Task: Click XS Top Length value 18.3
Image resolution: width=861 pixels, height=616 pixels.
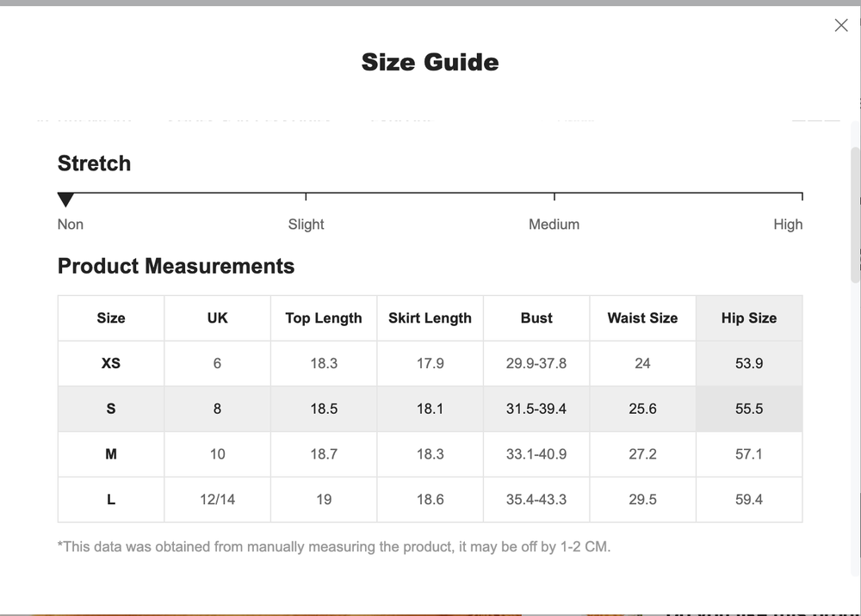Action: pos(324,363)
